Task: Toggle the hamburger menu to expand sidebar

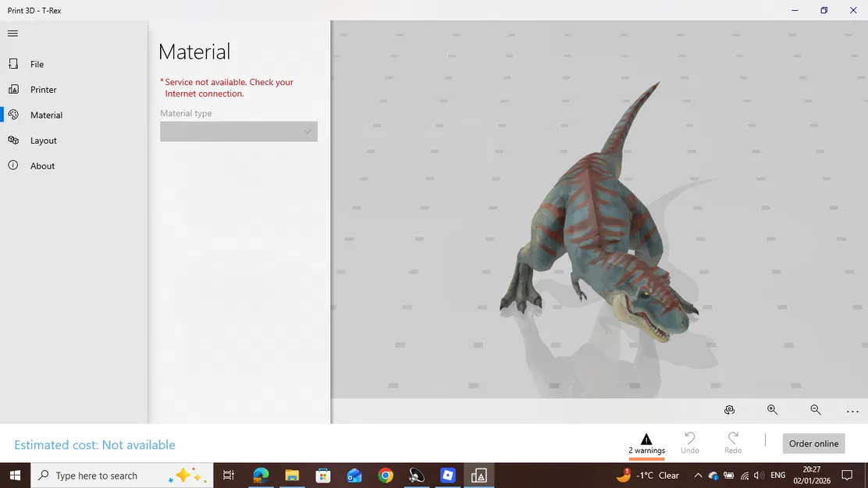Action: click(12, 33)
